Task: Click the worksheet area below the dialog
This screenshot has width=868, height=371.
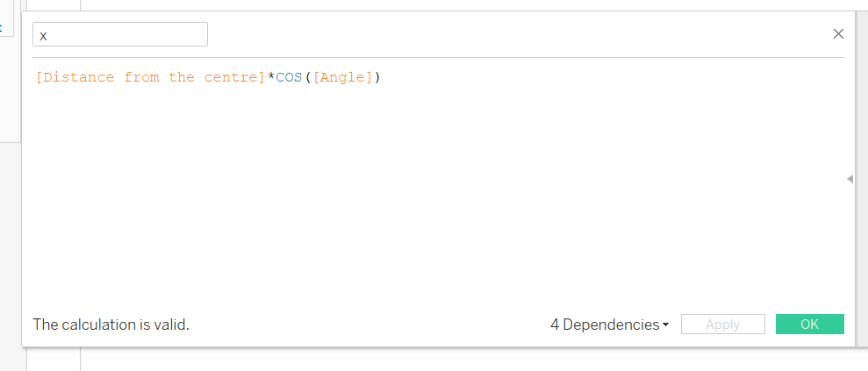Action: 439,361
